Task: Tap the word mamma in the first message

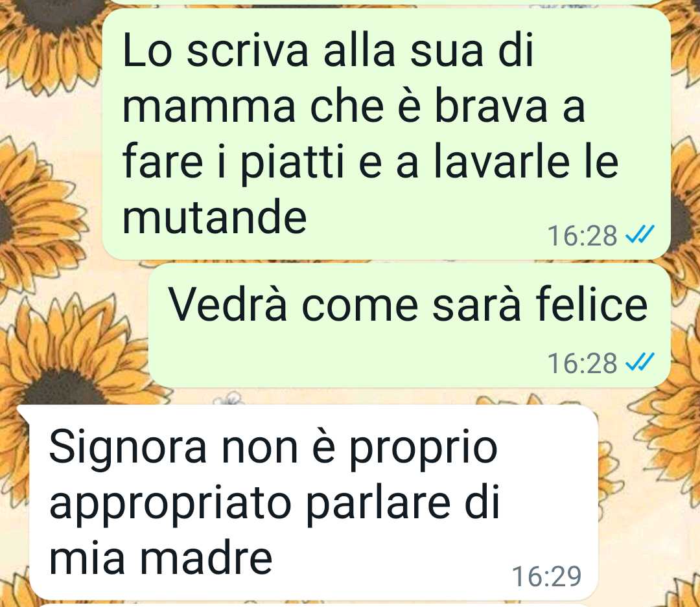Action: click(209, 108)
